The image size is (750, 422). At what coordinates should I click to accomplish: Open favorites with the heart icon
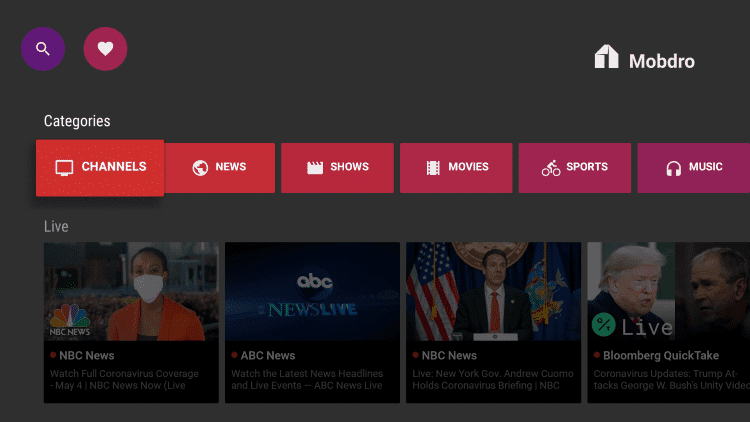coord(105,49)
